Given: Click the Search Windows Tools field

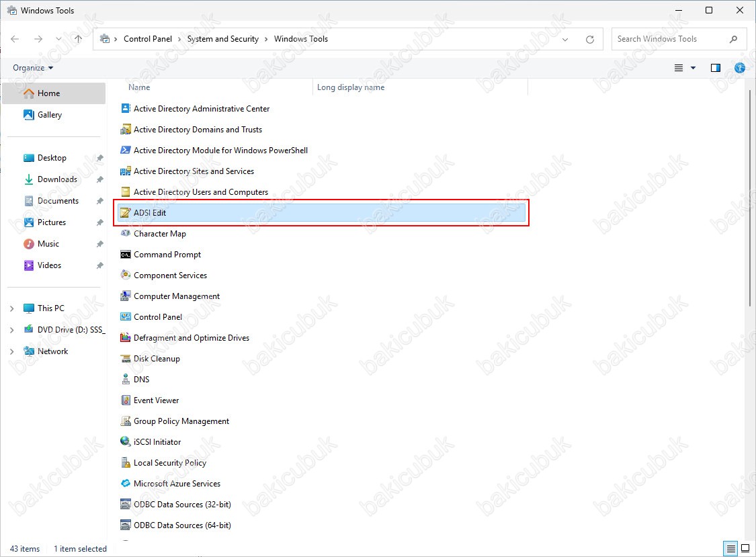Looking at the screenshot, I should (x=679, y=39).
